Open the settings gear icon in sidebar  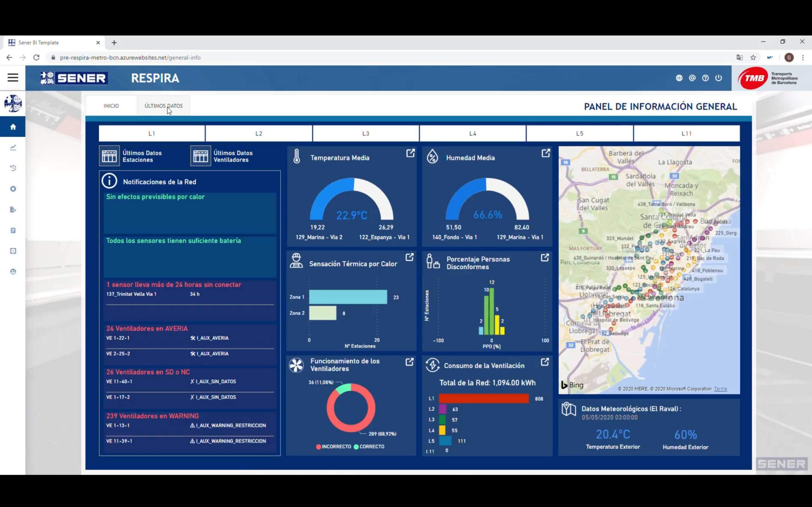[13, 250]
